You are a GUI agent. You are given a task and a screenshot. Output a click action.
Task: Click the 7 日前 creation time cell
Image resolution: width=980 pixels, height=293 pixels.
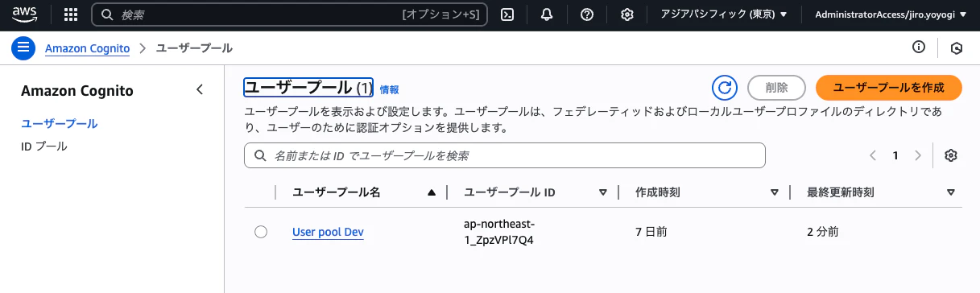(x=651, y=232)
